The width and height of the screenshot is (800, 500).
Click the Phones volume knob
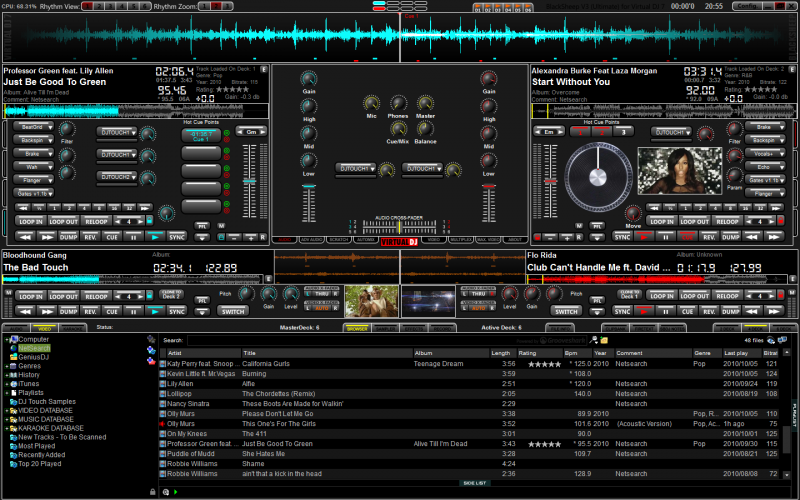click(398, 104)
